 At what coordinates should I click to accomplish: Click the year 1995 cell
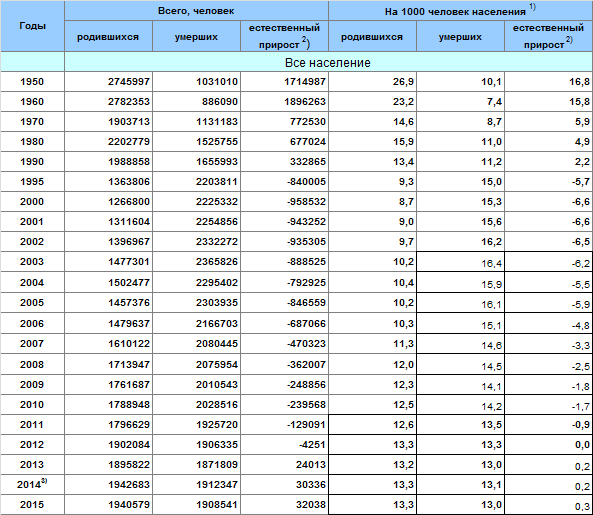(33, 182)
